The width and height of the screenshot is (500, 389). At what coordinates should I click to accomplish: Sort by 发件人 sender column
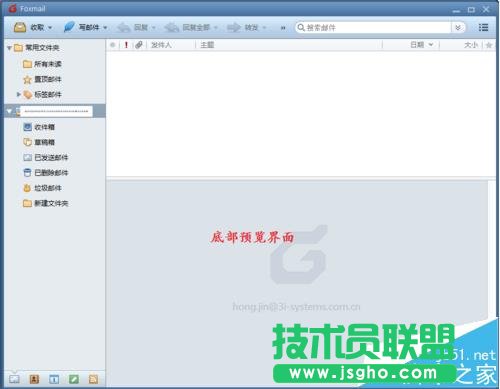click(161, 45)
